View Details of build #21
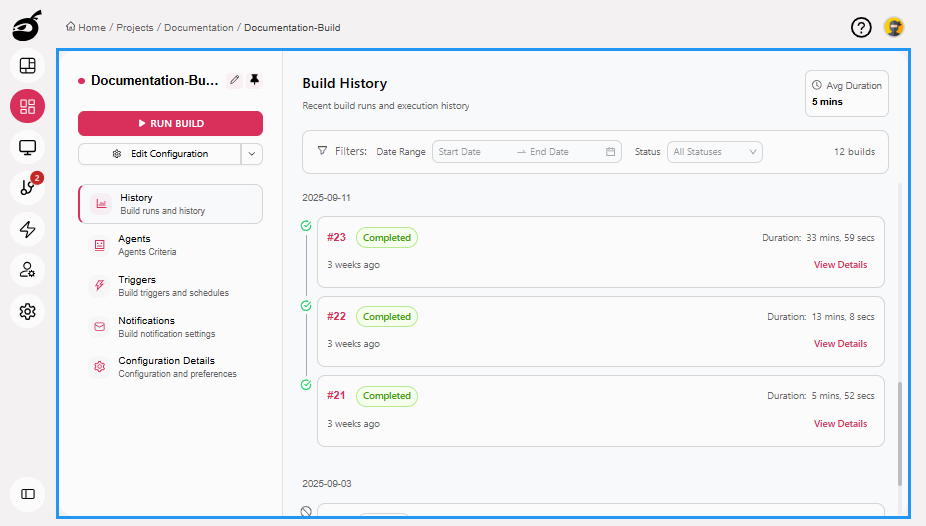Viewport: 926px width, 526px height. coord(840,424)
